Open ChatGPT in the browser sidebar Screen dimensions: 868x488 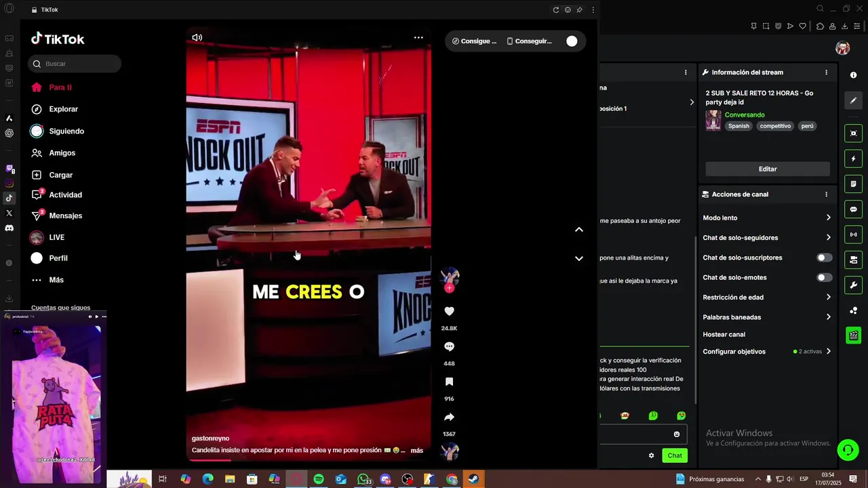[x=9, y=133]
